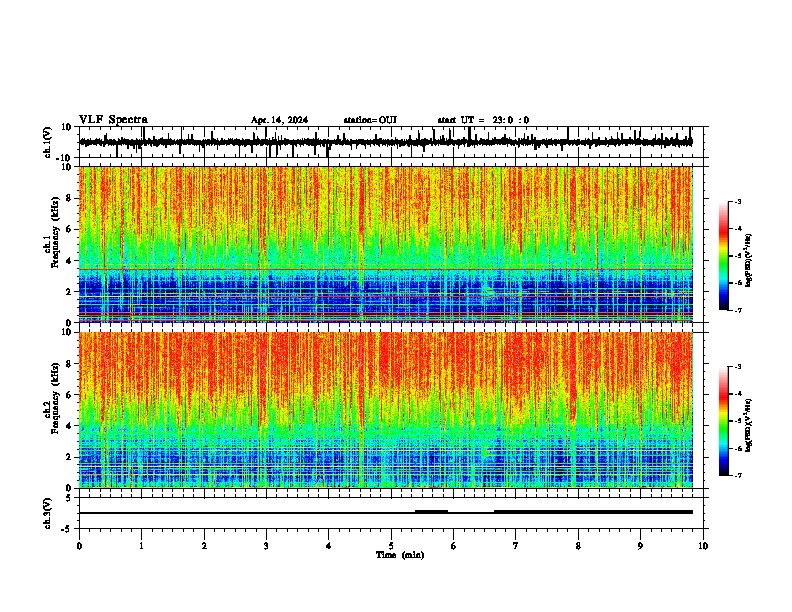
Task: Click the "ch.3(V)" axis label
Action: (x=48, y=513)
